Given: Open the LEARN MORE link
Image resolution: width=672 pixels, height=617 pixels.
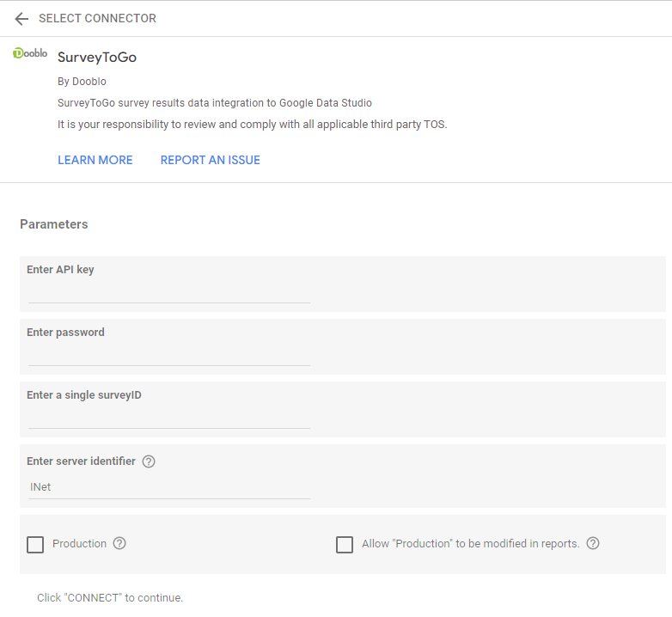Looking at the screenshot, I should (x=95, y=160).
